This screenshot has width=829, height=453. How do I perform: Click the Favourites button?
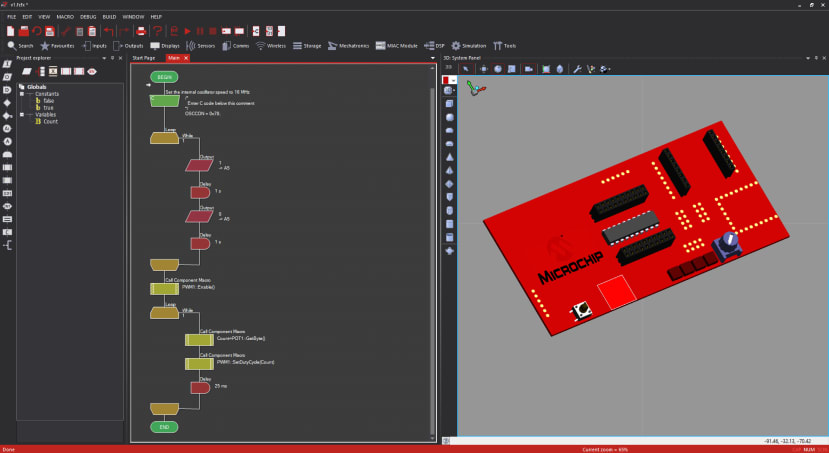point(57,45)
